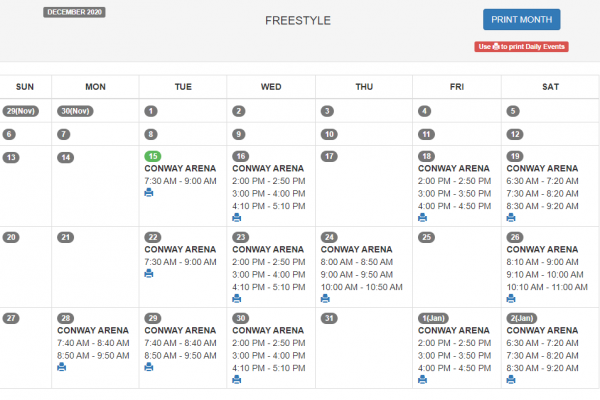Viewport: 600px width, 400px height.
Task: Open Conway Arena event on December 24
Action: pyautogui.click(x=355, y=249)
